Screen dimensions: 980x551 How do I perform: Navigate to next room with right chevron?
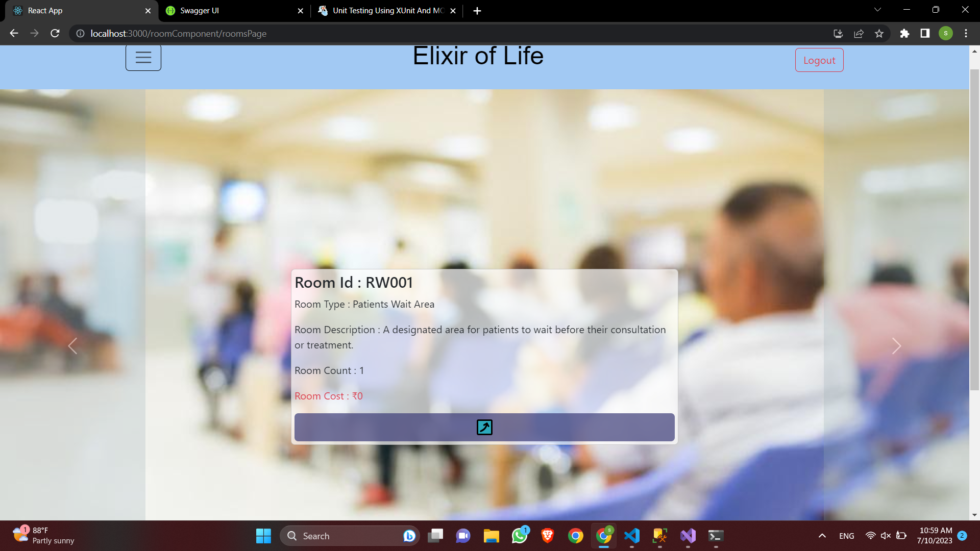[897, 346]
